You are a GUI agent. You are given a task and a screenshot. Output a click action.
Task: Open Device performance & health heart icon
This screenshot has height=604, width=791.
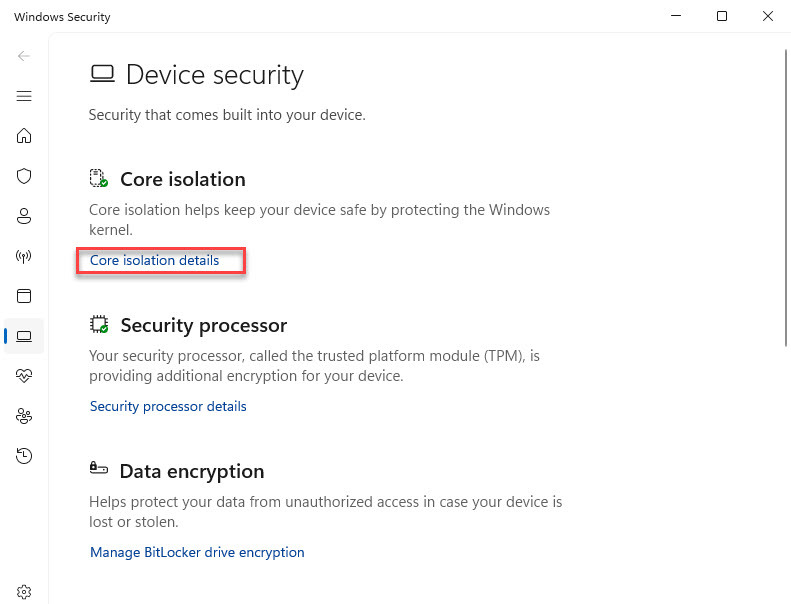pyautogui.click(x=24, y=376)
